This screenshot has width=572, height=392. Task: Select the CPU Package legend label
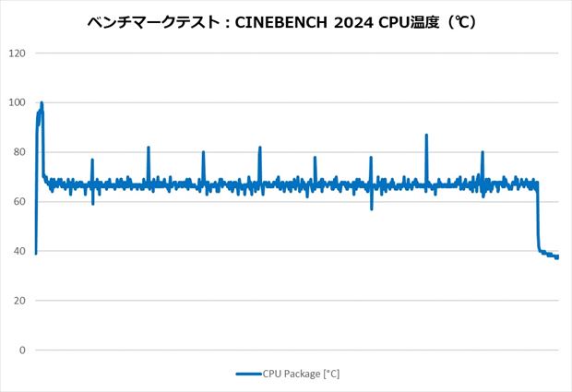303,374
